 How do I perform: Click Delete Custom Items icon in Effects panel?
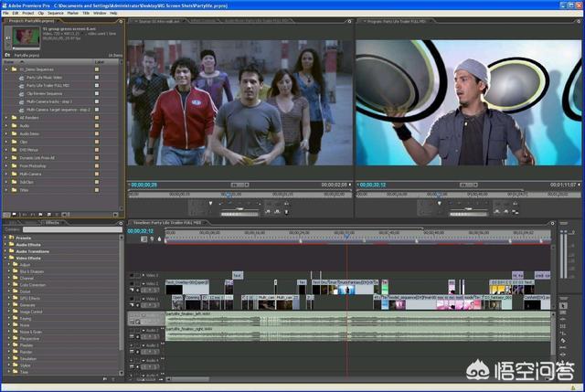[113, 379]
